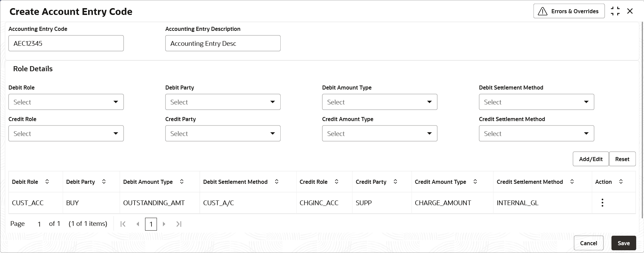Screen dimensions: 644x253
Task: Click the Add/Edit button
Action: click(x=591, y=159)
